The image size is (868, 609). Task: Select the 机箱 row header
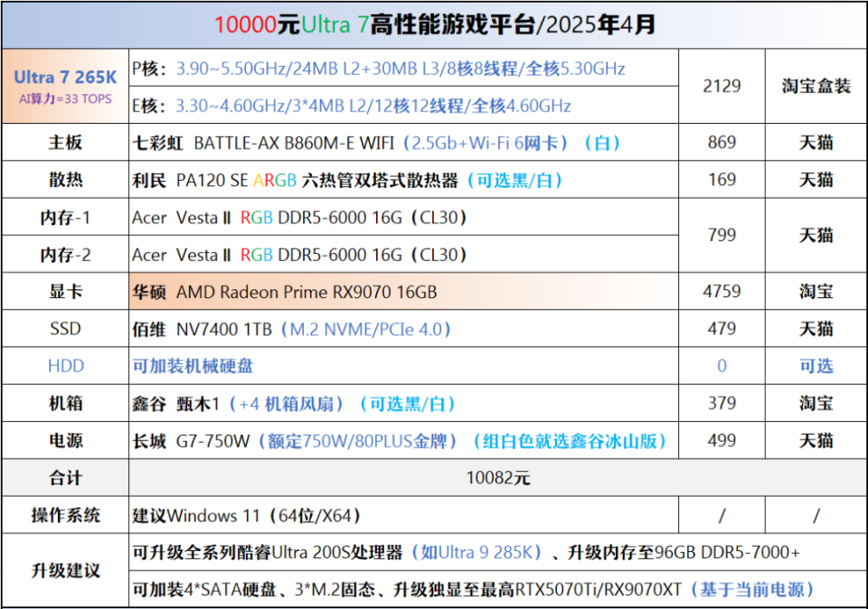(65, 403)
